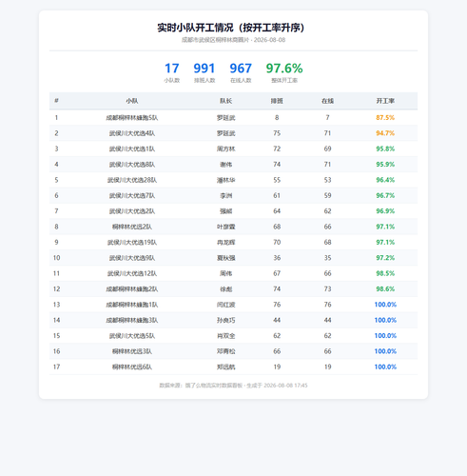Select team 武侯川大优选7队

132,195
